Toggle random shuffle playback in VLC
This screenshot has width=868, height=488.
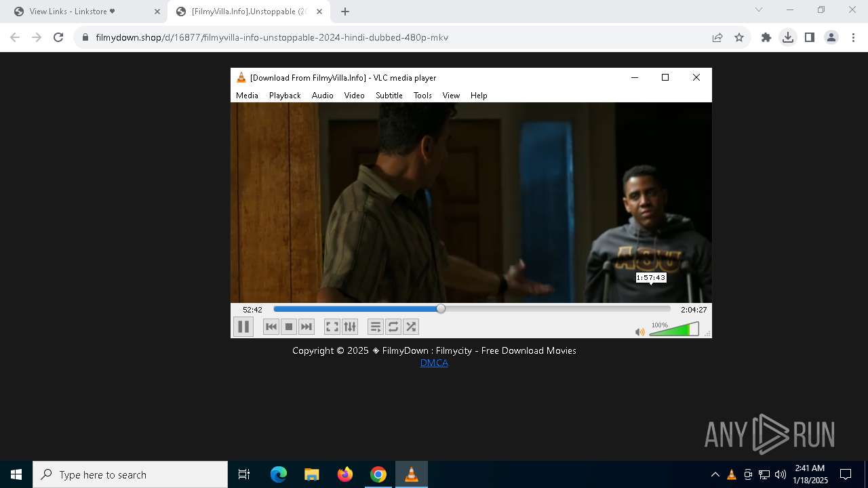tap(411, 327)
